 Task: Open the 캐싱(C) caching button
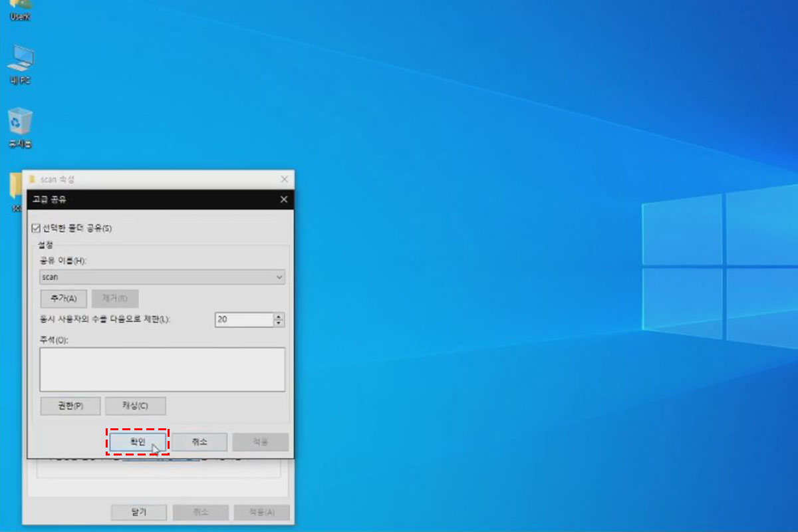tap(136, 406)
